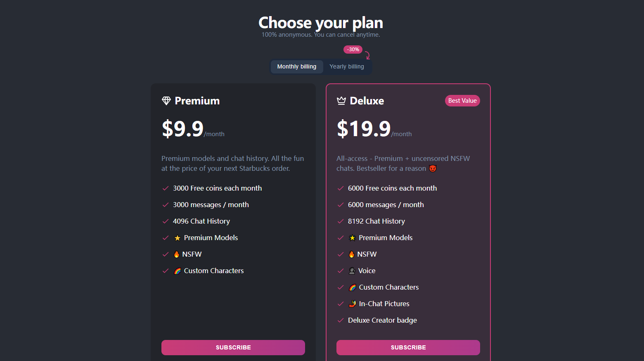
Task: Click the Best Value badge
Action: tap(462, 101)
